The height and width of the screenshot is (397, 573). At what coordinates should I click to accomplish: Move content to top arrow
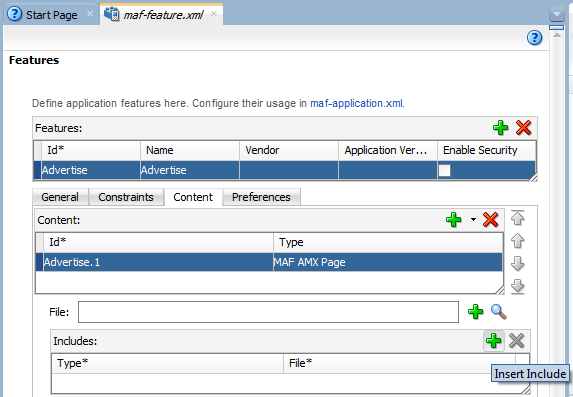pos(517,218)
